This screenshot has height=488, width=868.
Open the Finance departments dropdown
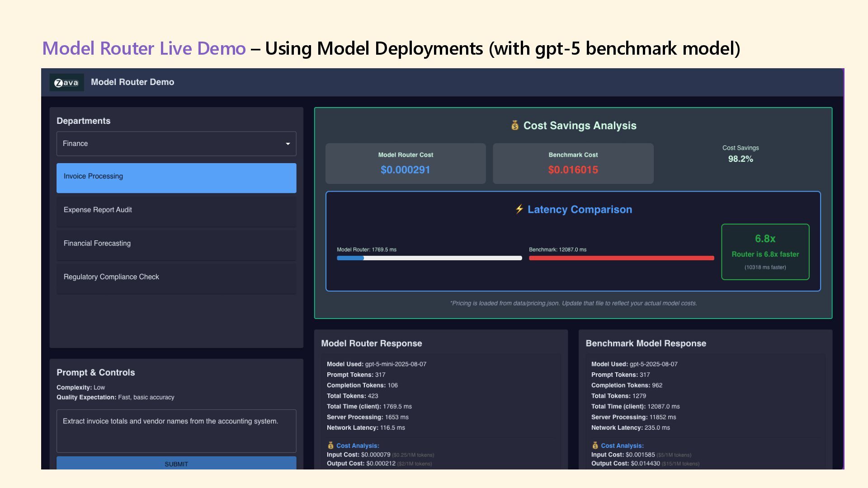[x=176, y=144]
